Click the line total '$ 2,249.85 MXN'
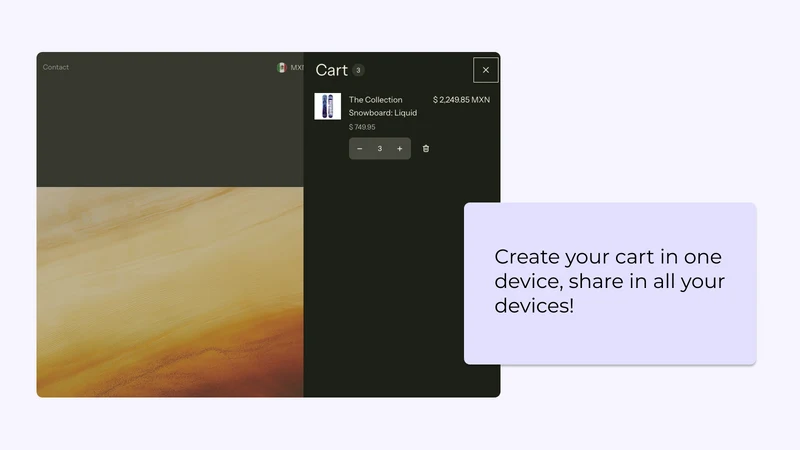This screenshot has width=800, height=450. pyautogui.click(x=461, y=100)
